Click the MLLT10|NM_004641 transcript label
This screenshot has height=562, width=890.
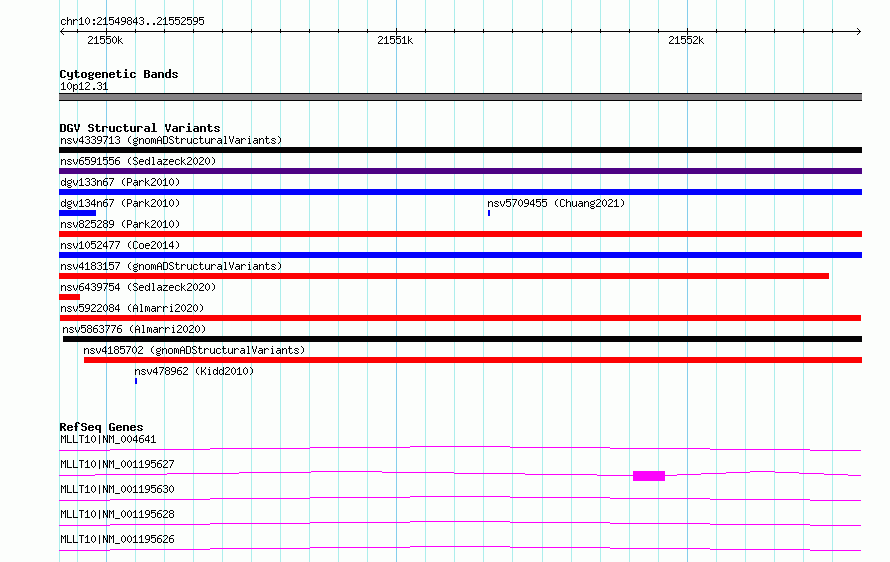tap(108, 439)
